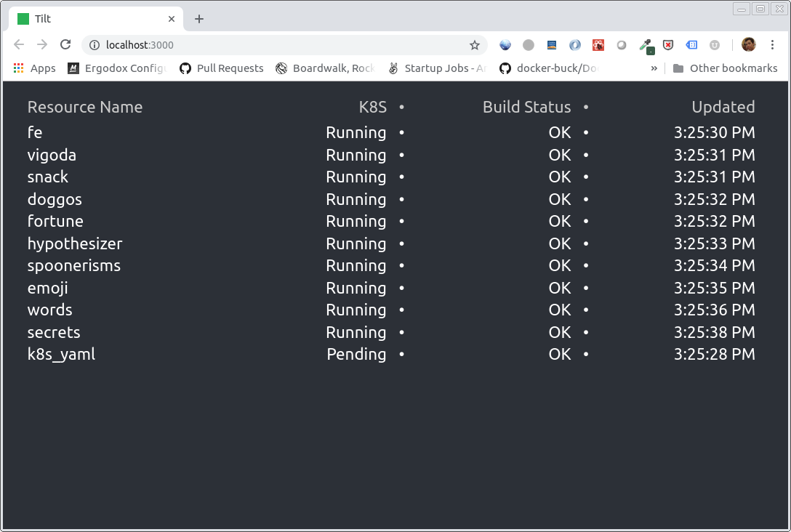Viewport: 791px width, 532px height.
Task: Open the Apps bookmark shortcut
Action: [x=34, y=68]
